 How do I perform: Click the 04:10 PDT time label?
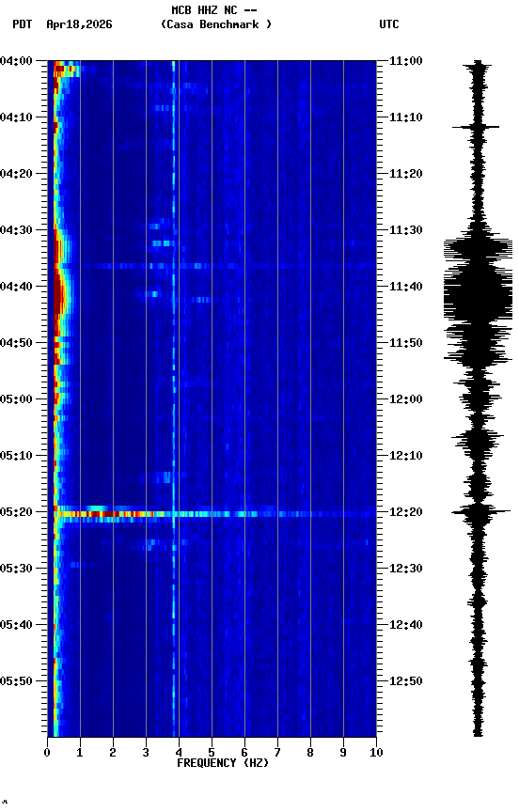point(16,117)
